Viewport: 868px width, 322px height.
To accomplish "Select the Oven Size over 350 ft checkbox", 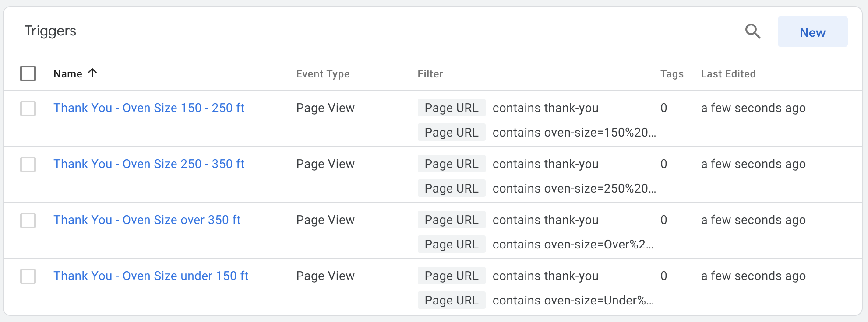I will pyautogui.click(x=28, y=220).
